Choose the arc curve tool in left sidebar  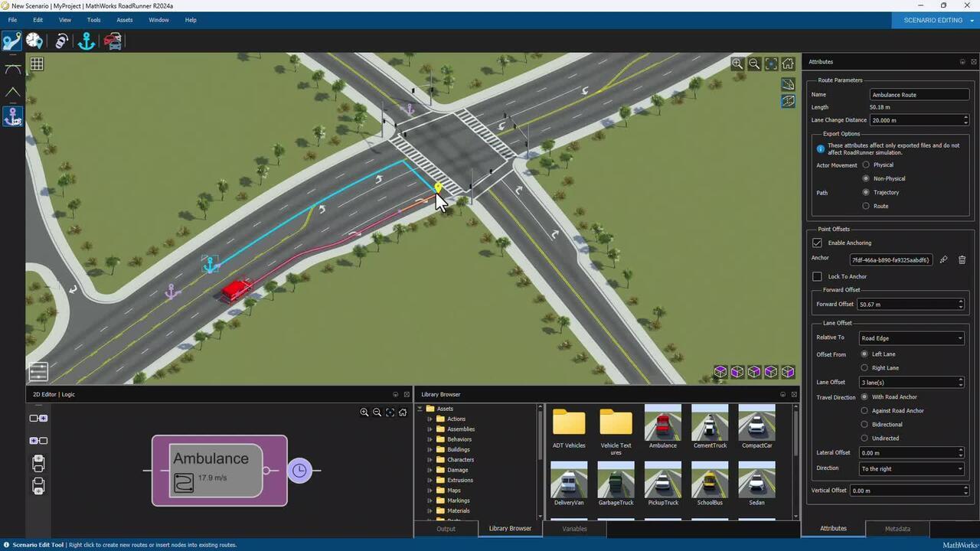pos(13,69)
